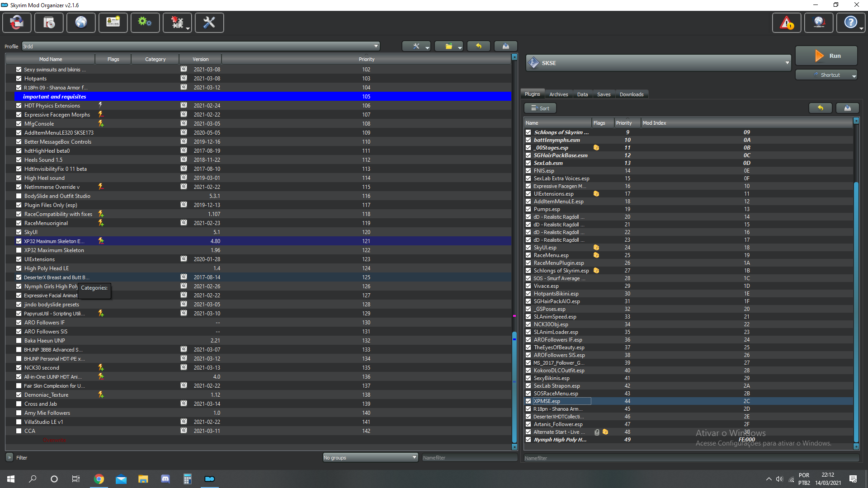Switch to the Saves tab
Viewport: 868px width, 488px height.
604,94
